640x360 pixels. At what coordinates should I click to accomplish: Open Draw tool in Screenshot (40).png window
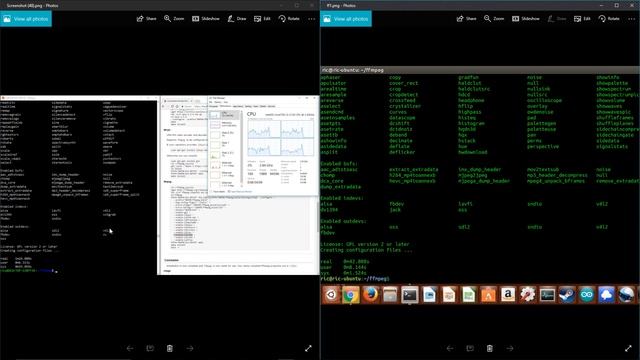pos(237,19)
